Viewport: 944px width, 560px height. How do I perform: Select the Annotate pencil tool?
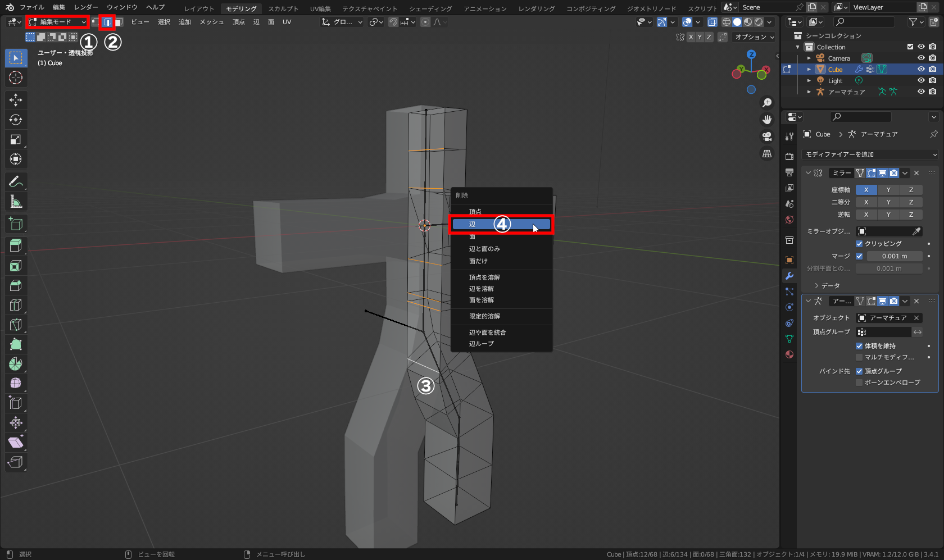tap(16, 181)
